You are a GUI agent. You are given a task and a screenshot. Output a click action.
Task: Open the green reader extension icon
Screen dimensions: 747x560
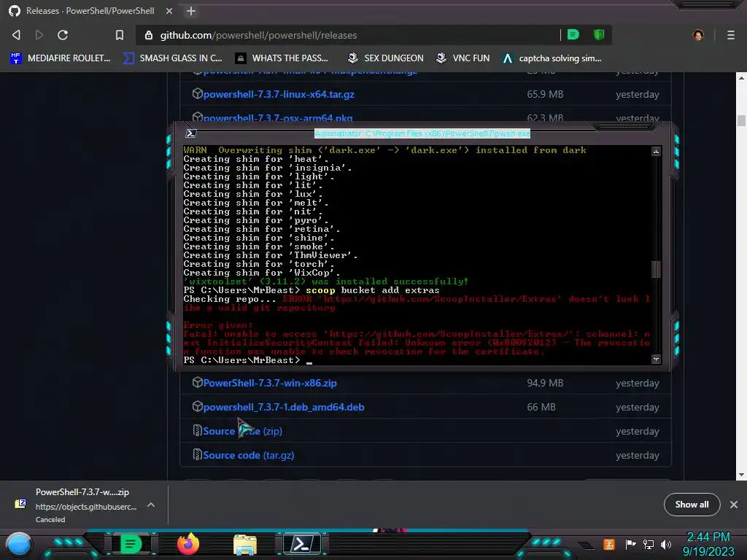(x=573, y=34)
